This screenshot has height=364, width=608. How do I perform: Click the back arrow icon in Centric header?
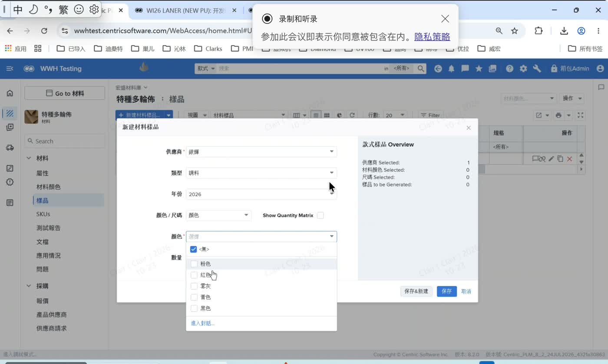438,69
